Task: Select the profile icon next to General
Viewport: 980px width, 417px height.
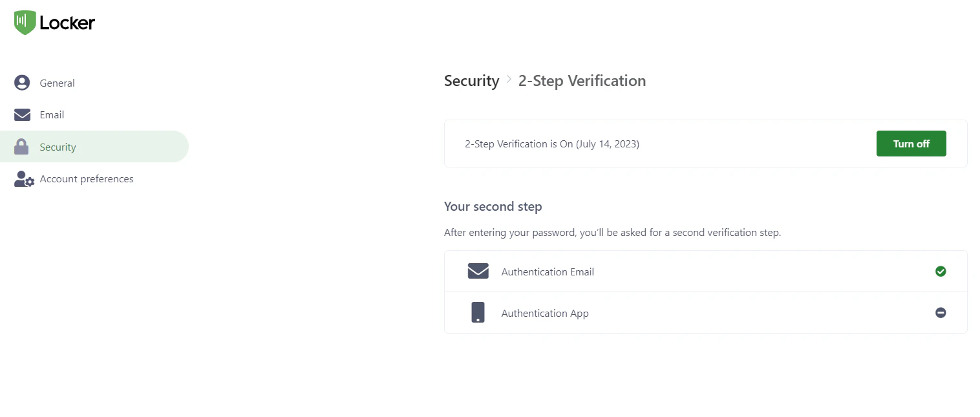Action: pyautogui.click(x=21, y=83)
